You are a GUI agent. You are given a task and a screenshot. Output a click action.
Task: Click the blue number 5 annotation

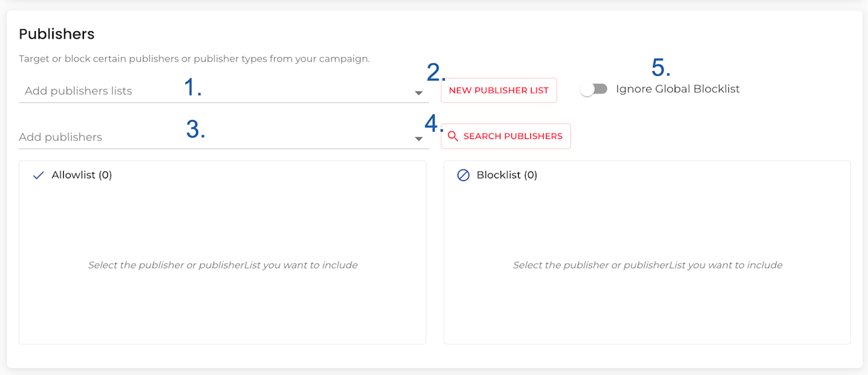pyautogui.click(x=660, y=68)
